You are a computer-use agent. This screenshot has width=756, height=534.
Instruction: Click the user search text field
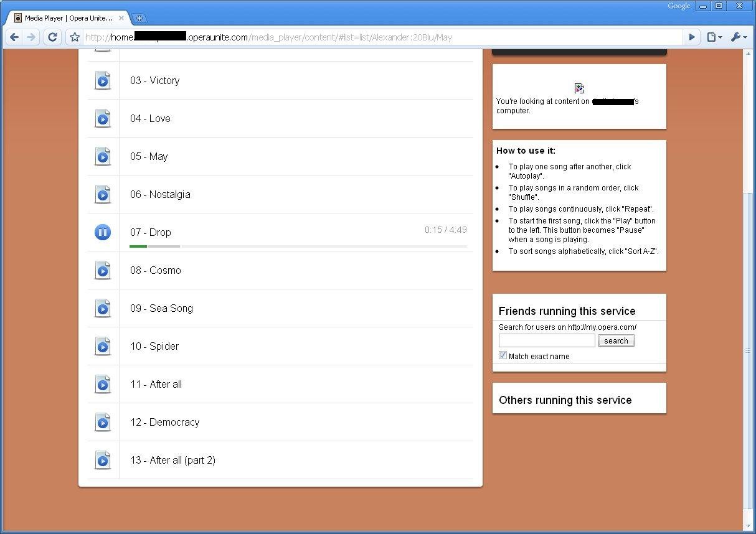coord(547,340)
